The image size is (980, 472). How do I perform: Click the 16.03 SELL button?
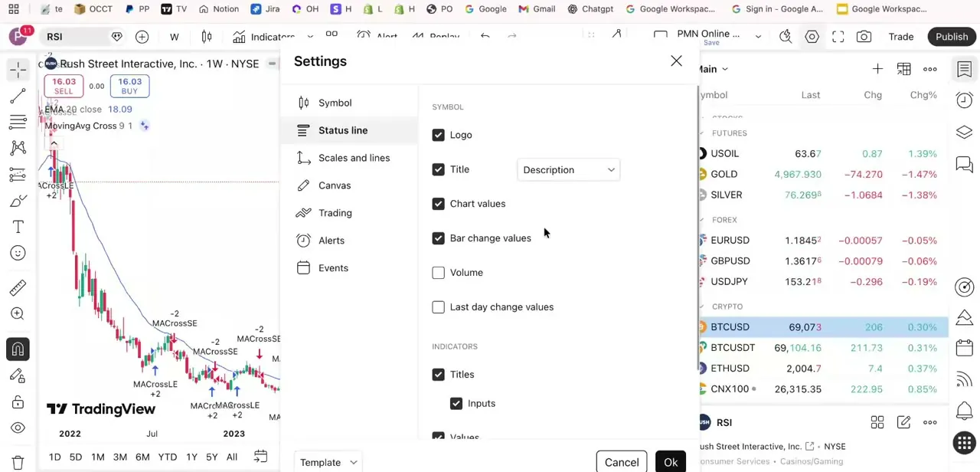coord(64,86)
